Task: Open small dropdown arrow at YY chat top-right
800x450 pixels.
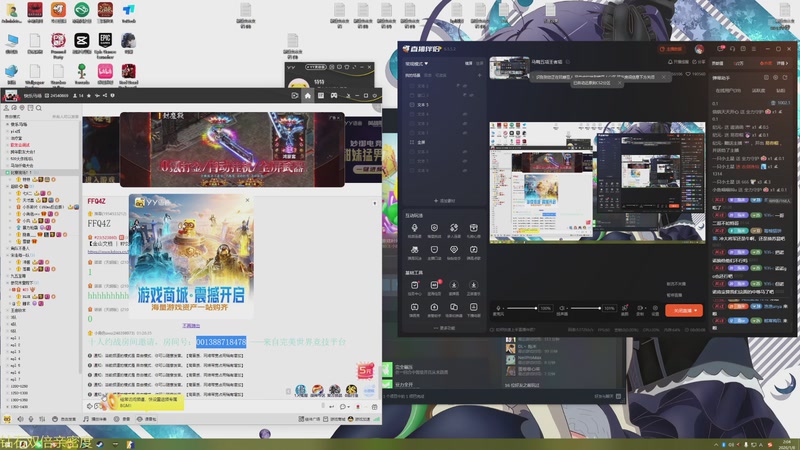Action: coord(374,203)
